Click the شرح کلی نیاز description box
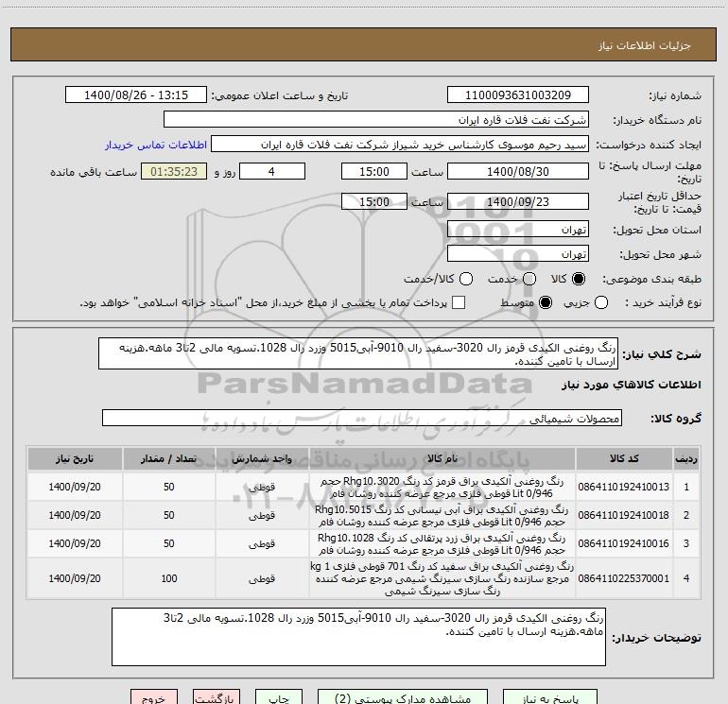This screenshot has height=704, width=728. click(x=358, y=354)
